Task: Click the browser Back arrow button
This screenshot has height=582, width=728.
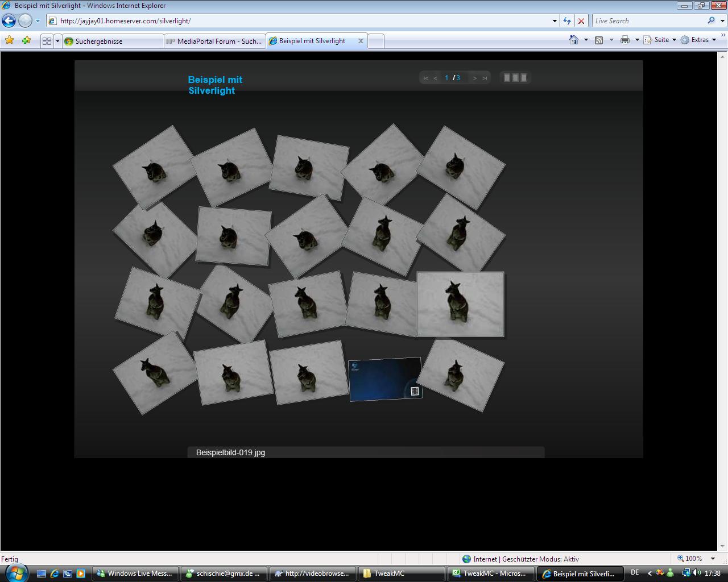Action: (9, 21)
